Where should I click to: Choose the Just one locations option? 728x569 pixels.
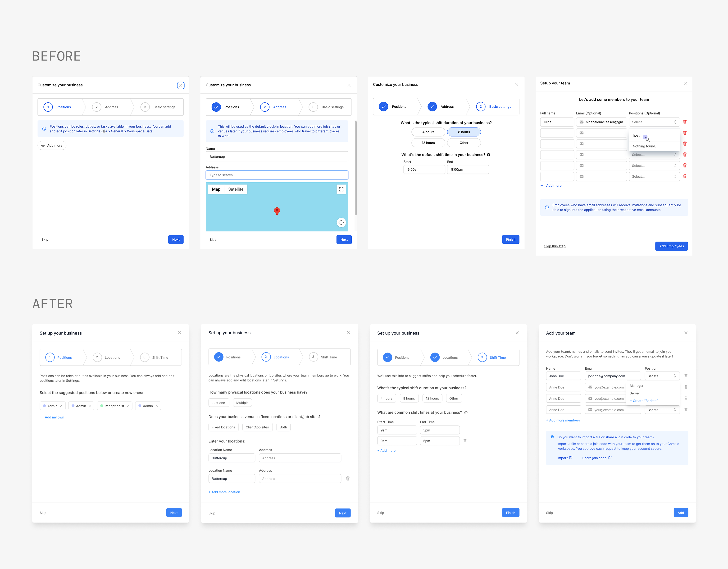218,403
